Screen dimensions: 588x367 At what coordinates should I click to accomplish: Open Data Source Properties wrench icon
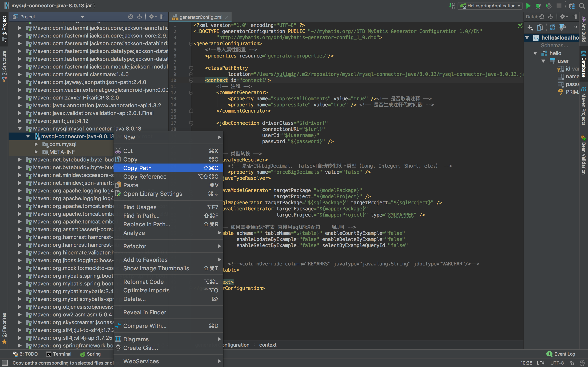(x=563, y=28)
